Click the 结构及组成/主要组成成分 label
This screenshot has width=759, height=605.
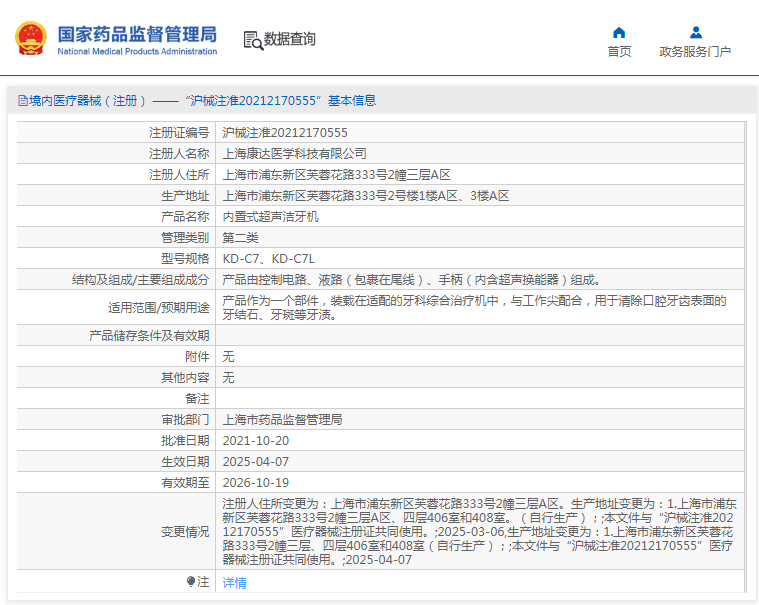[x=140, y=280]
